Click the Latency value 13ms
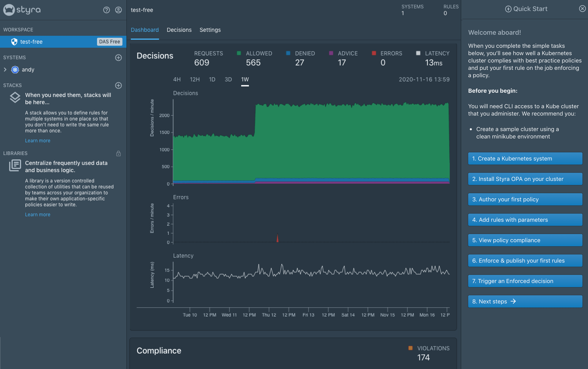Screen dimensions: 588x369 pos(434,63)
